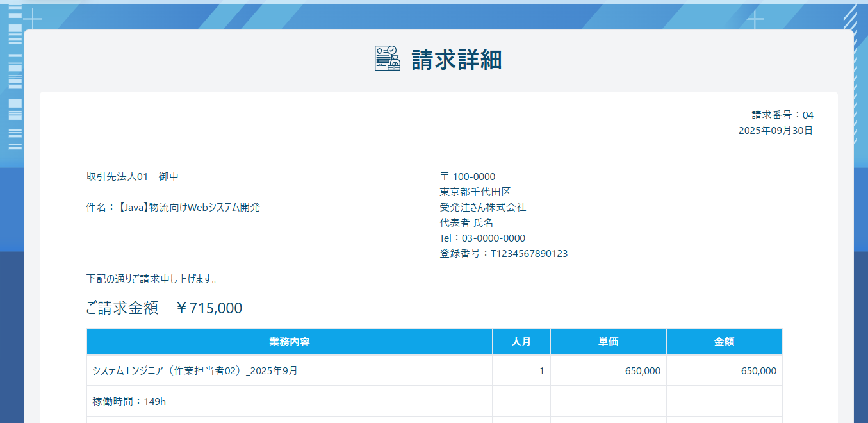Select the invoice number 請求番号：04
868x423 pixels.
click(x=782, y=115)
